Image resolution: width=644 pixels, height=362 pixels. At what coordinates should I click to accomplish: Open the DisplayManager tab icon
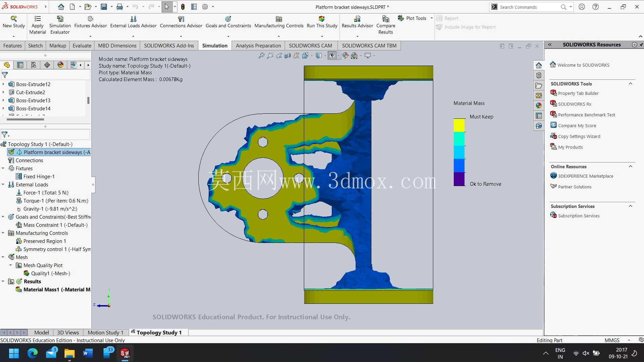(61, 65)
